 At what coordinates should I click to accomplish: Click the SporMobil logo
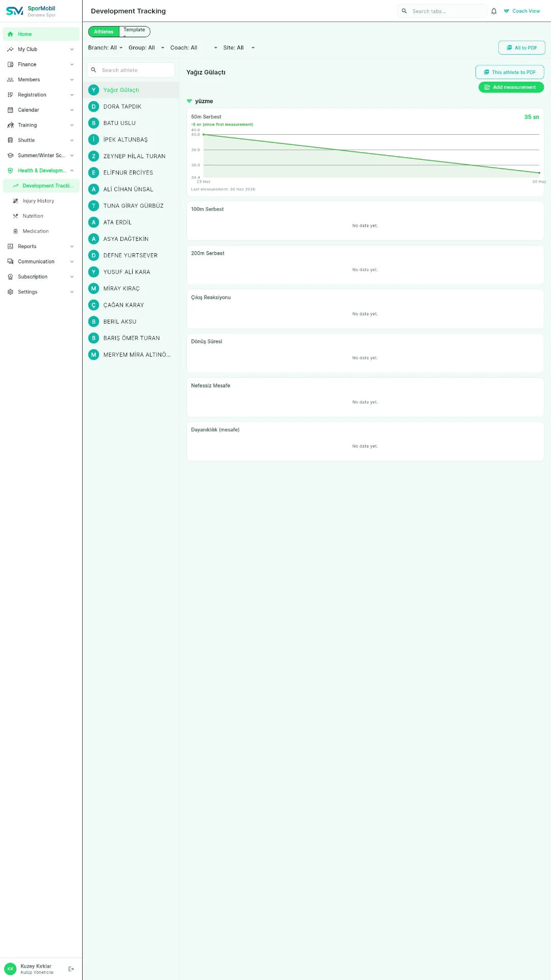(x=14, y=11)
